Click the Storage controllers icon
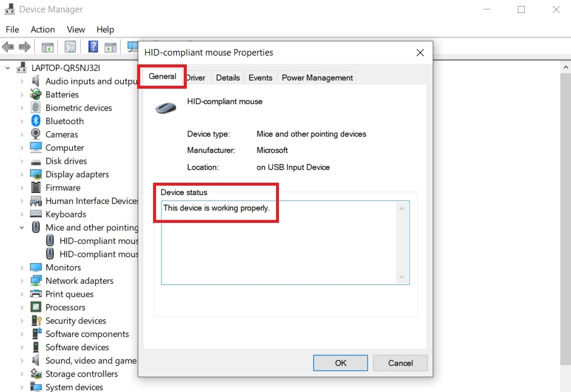The image size is (571, 392). coord(35,374)
